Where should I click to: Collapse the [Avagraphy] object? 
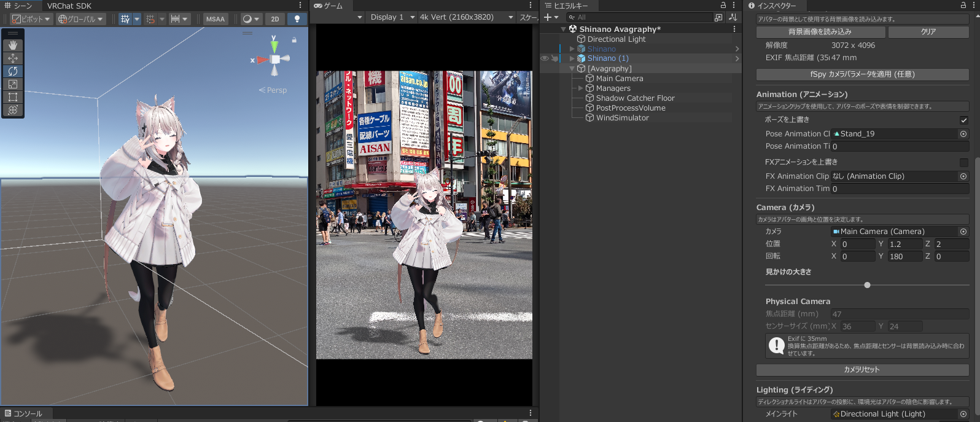pos(572,69)
